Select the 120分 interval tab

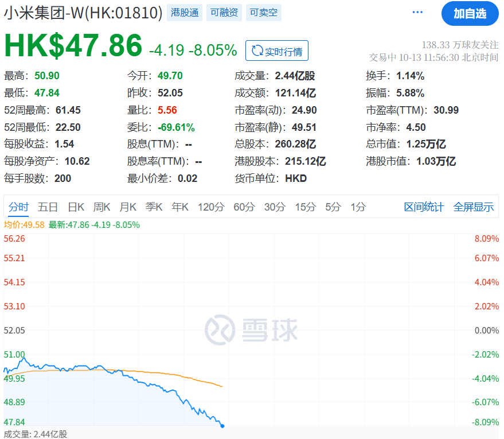click(x=211, y=207)
